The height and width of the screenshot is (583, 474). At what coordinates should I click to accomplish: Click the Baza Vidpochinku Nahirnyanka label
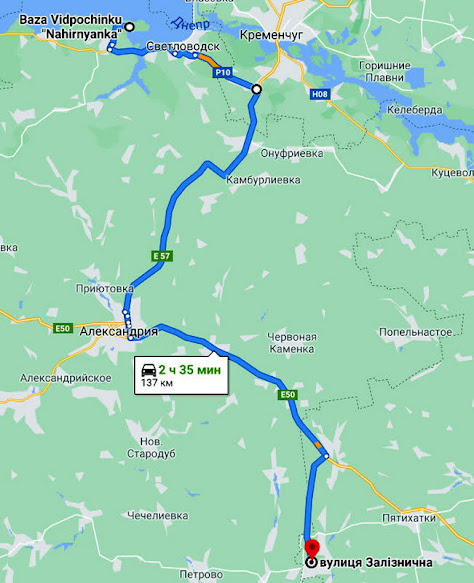pos(71,27)
